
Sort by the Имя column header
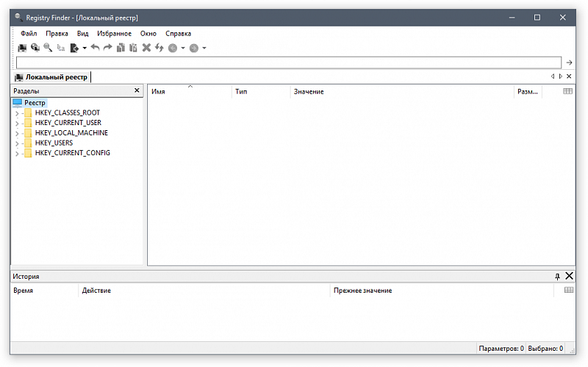pyautogui.click(x=190, y=91)
